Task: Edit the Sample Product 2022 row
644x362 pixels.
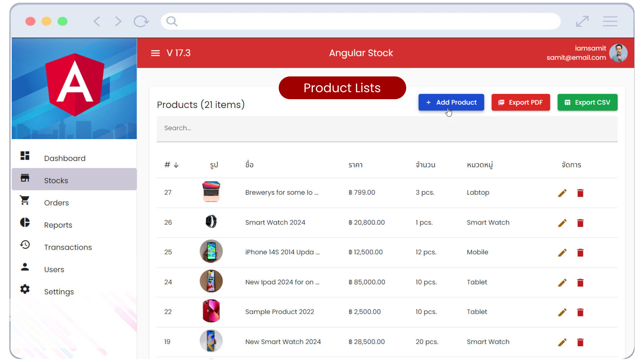Action: (x=562, y=312)
